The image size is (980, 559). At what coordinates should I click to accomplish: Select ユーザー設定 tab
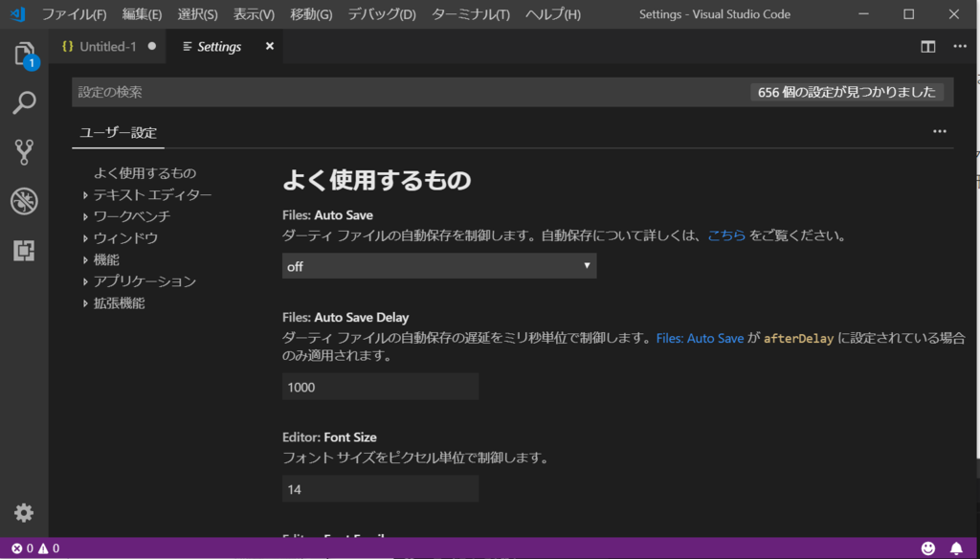pyautogui.click(x=118, y=132)
